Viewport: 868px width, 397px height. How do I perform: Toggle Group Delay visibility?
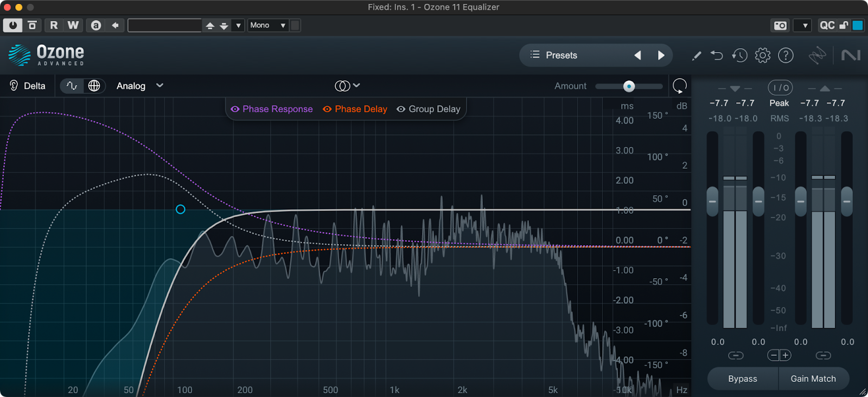click(429, 109)
